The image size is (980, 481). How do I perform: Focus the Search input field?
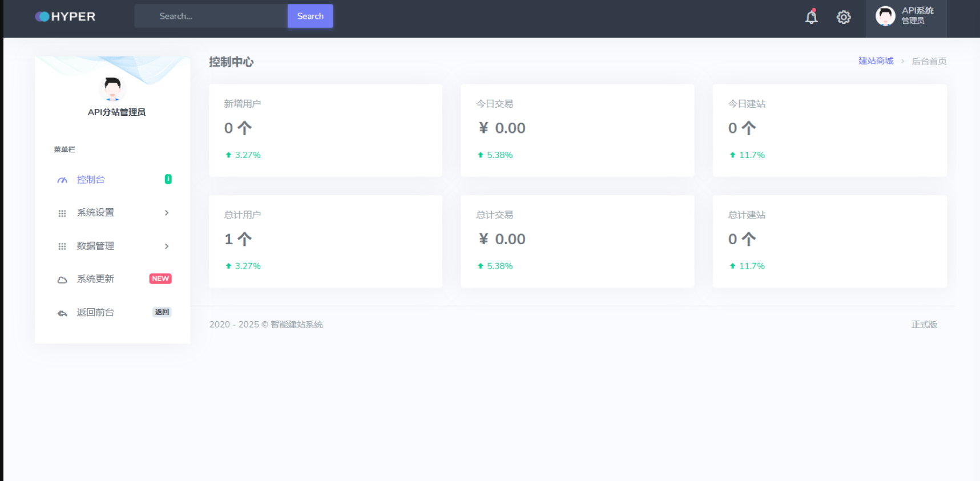(211, 16)
